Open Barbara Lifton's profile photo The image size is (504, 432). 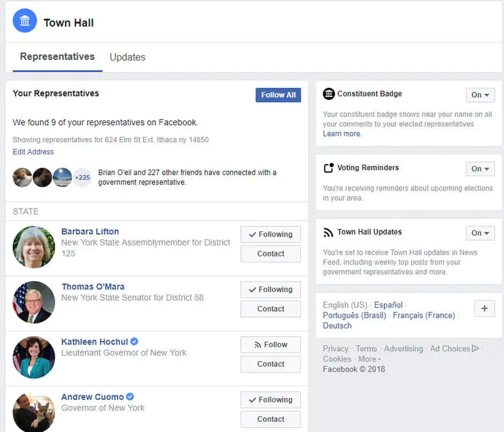click(34, 247)
